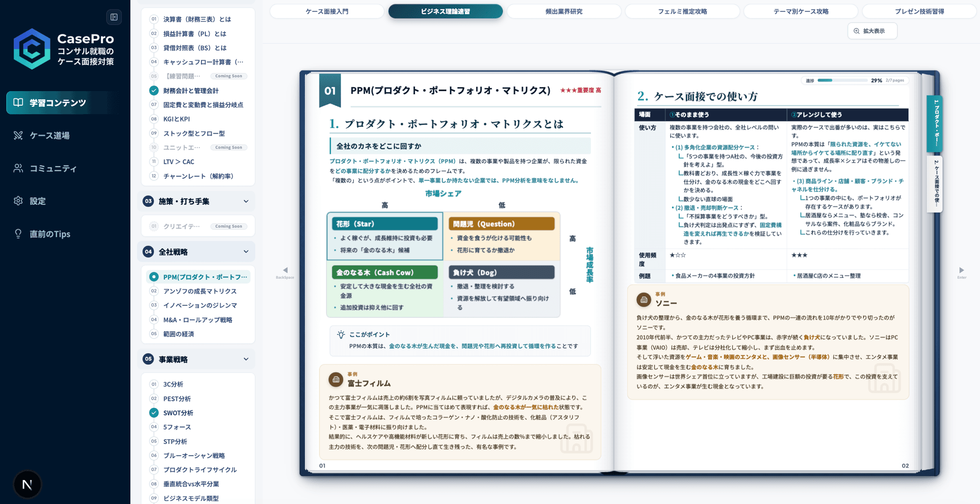Jump via book side tab 1. プロダクト・ポ…
Screen dimensions: 980x504
[x=935, y=123]
